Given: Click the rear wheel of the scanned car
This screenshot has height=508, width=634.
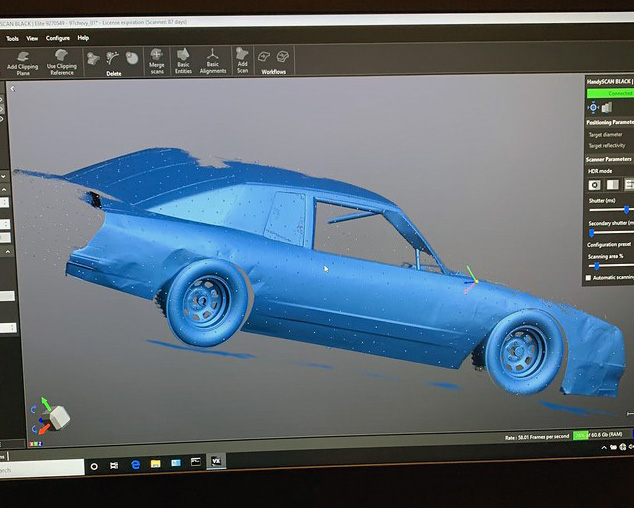Looking at the screenshot, I should click(207, 301).
